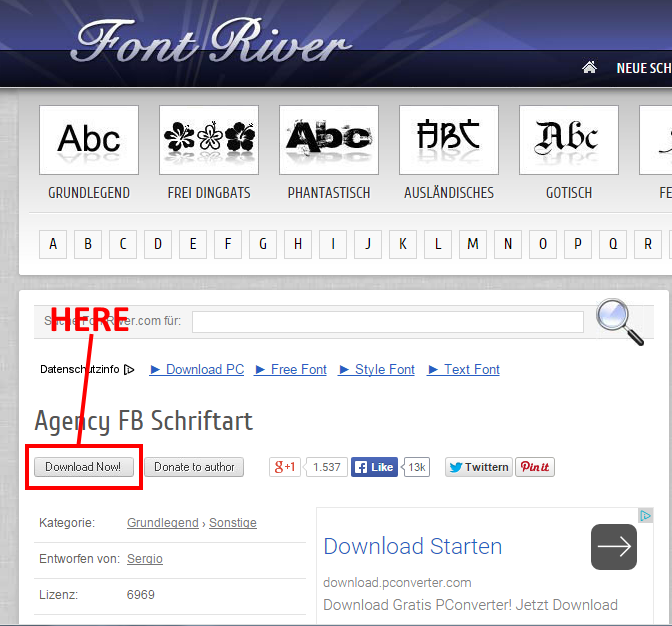Open the Style Font ad link
672x626 pixels.
[x=377, y=369]
